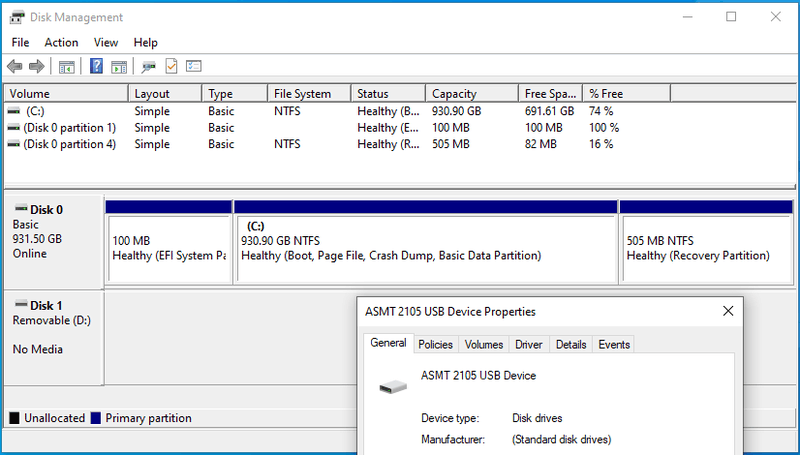This screenshot has height=455, width=800.
Task: Open the Action menu
Action: click(61, 42)
